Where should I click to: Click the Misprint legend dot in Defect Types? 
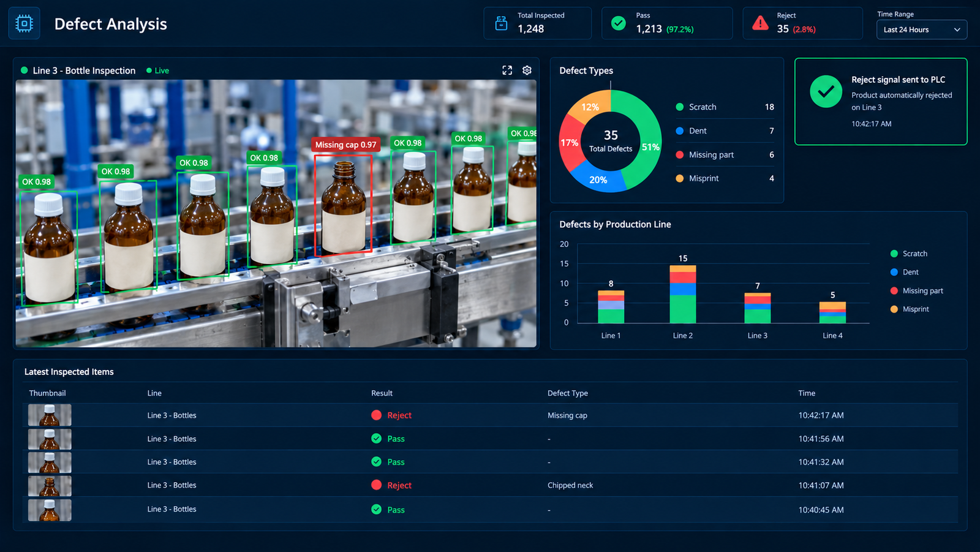click(x=679, y=178)
